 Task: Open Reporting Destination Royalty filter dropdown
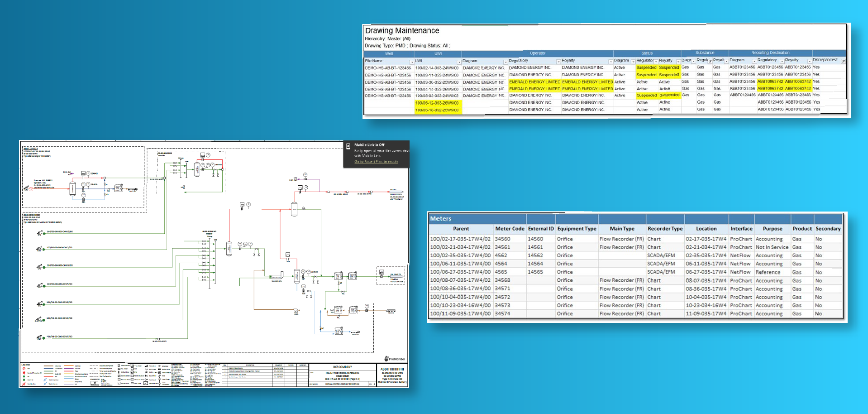[809, 62]
